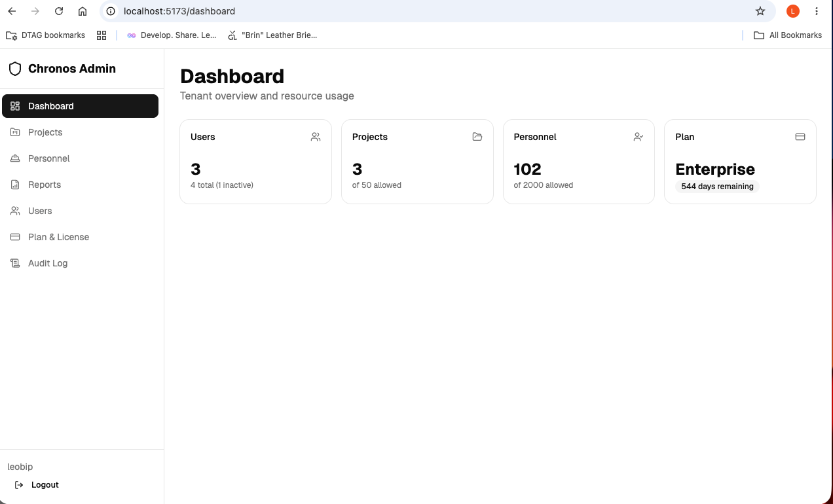The image size is (833, 504).
Task: Open the All Bookmarks folder
Action: tap(788, 35)
